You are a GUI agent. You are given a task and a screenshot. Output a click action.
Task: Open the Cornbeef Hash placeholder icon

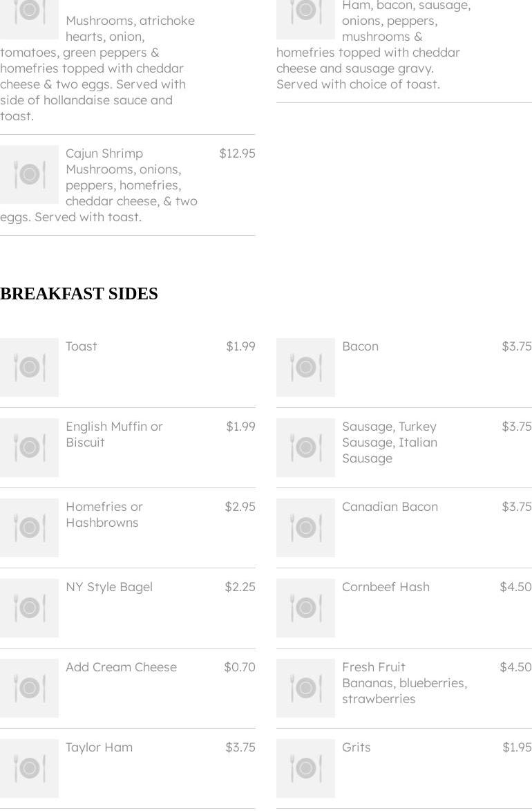(x=305, y=608)
